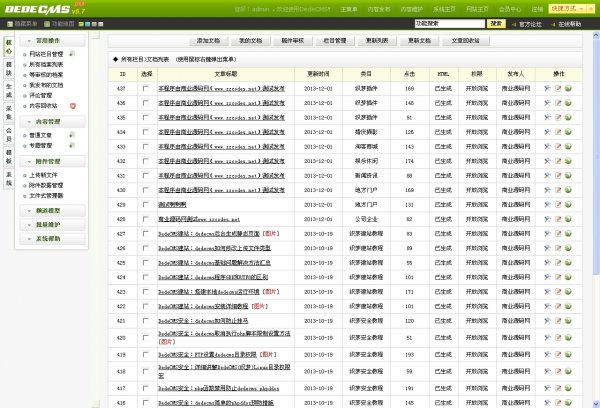
Task: Click the red shield icon beside 内容回收站
Action: point(73,106)
